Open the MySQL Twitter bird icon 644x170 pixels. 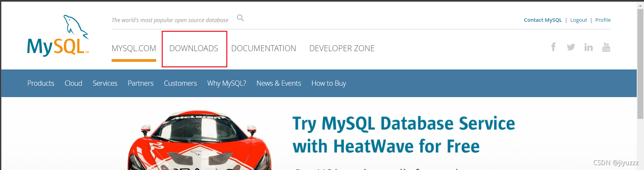[x=571, y=47]
